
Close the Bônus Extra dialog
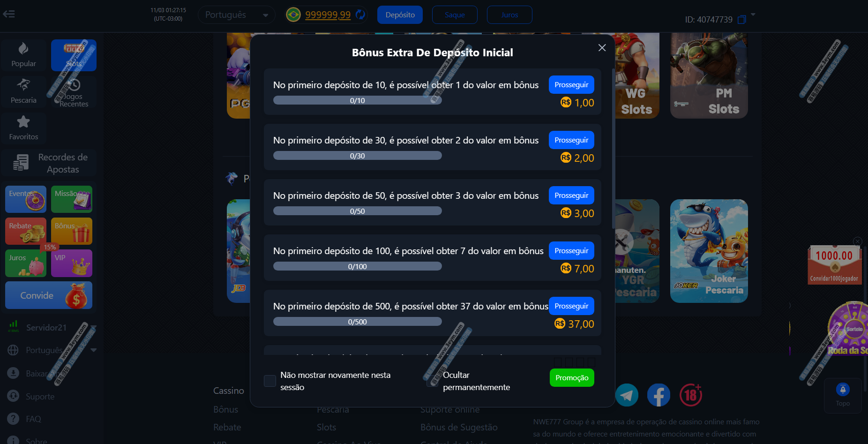[602, 48]
